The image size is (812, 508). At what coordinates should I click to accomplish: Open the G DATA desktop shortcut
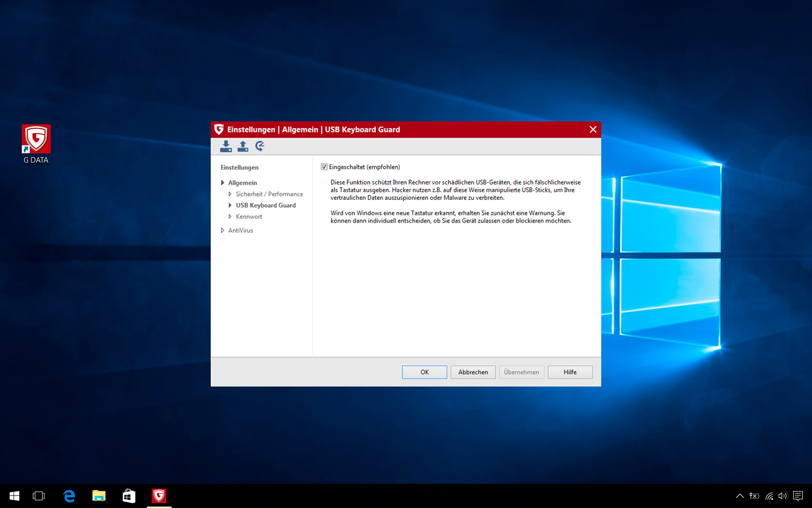[x=36, y=144]
